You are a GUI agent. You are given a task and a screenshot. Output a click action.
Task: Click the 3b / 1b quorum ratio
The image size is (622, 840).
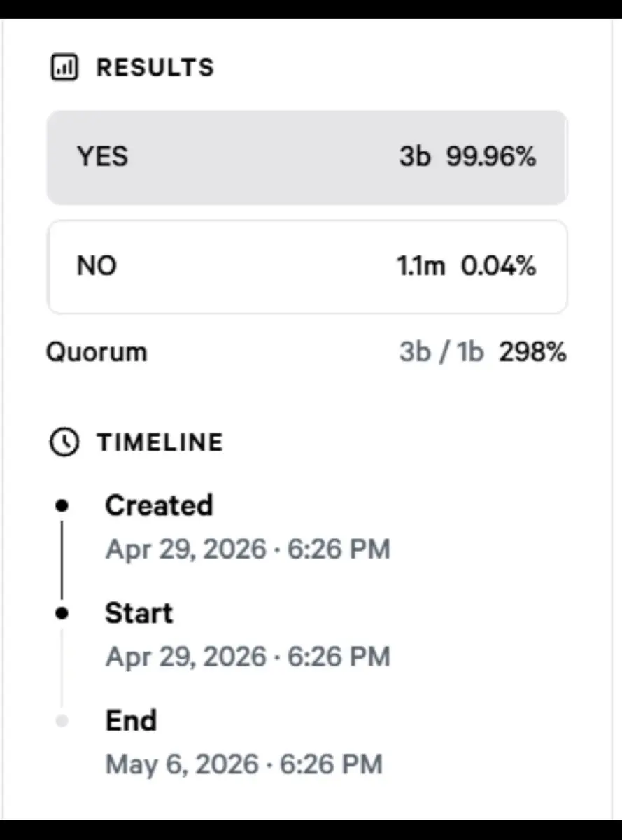click(x=441, y=352)
